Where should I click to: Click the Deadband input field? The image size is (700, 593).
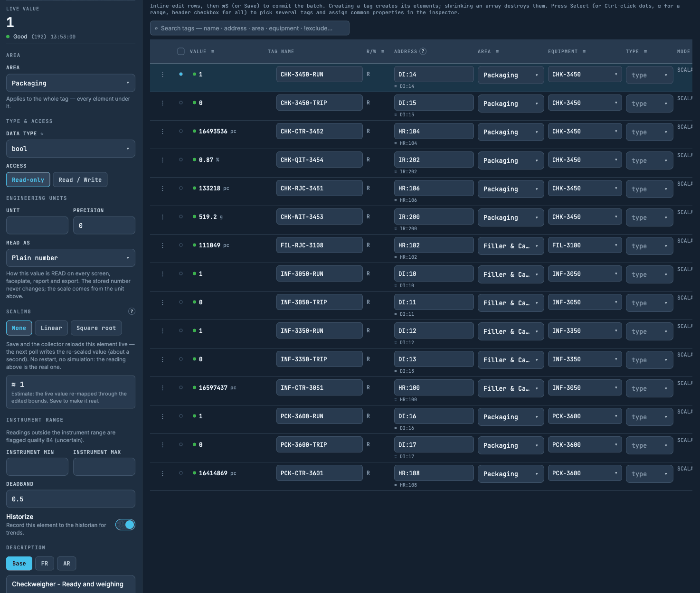point(71,499)
